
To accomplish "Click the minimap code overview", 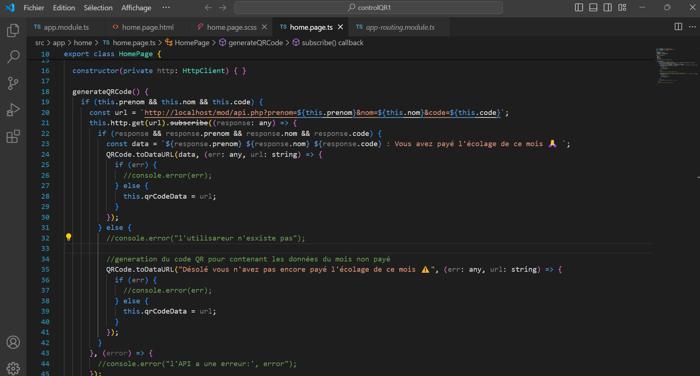I will point(676,65).
